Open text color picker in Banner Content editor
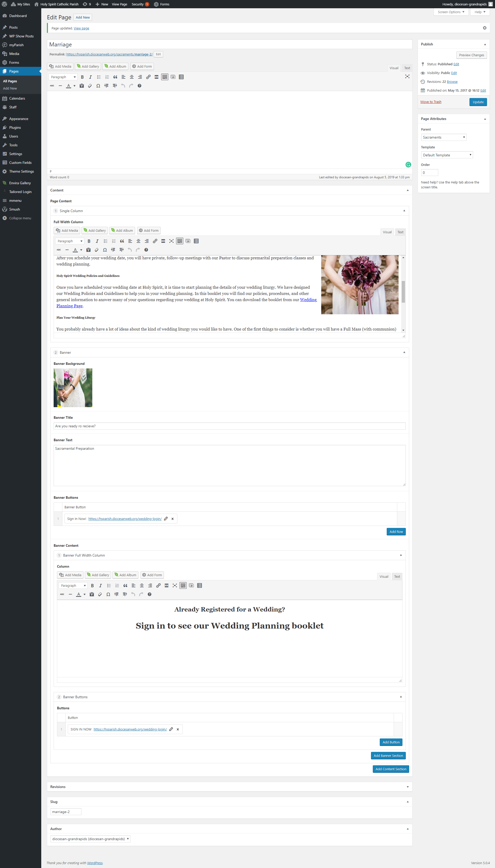The height and width of the screenshot is (868, 495). point(84,594)
